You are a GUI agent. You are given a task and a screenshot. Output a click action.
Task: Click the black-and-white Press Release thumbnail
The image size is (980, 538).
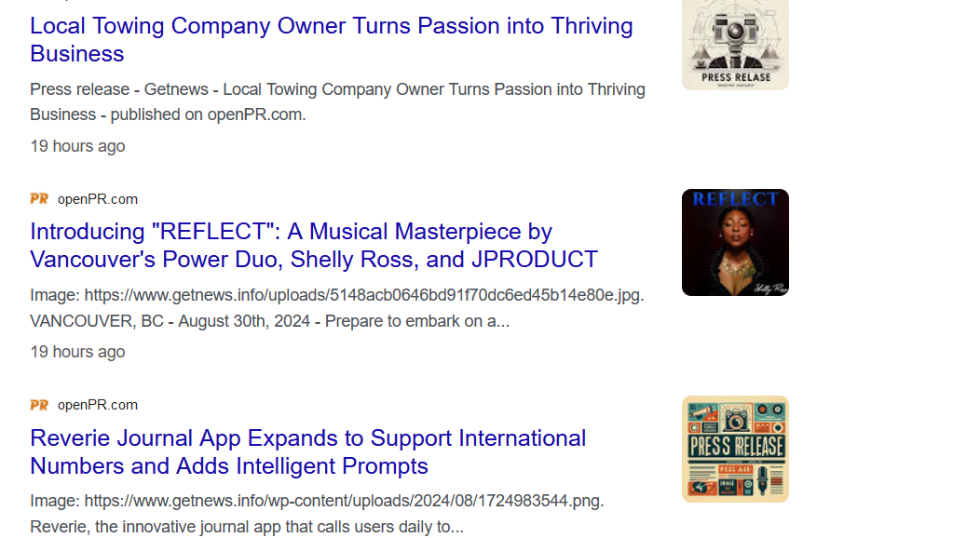point(735,45)
